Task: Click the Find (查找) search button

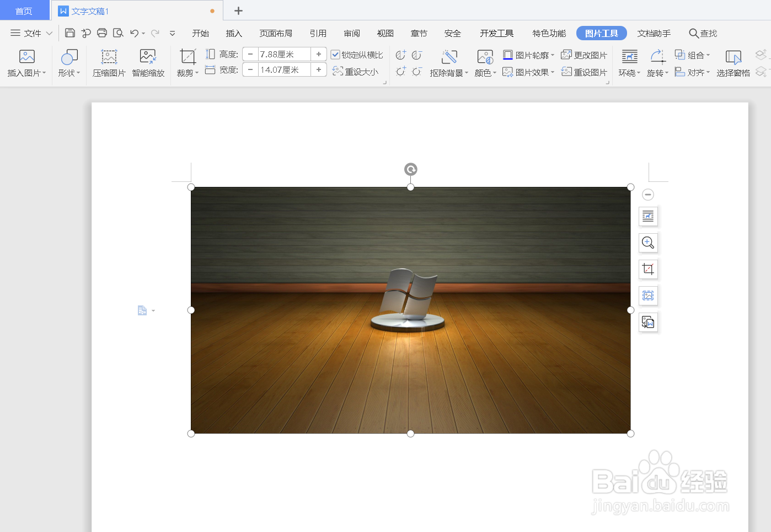Action: click(x=703, y=33)
